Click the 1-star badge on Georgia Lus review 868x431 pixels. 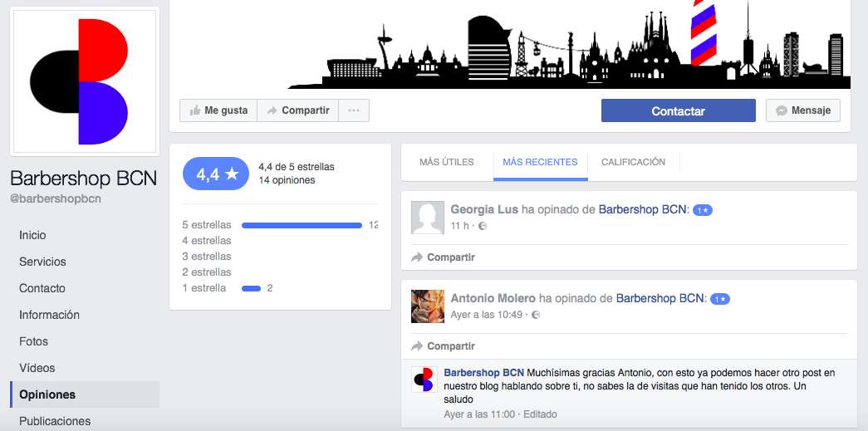pyautogui.click(x=703, y=210)
